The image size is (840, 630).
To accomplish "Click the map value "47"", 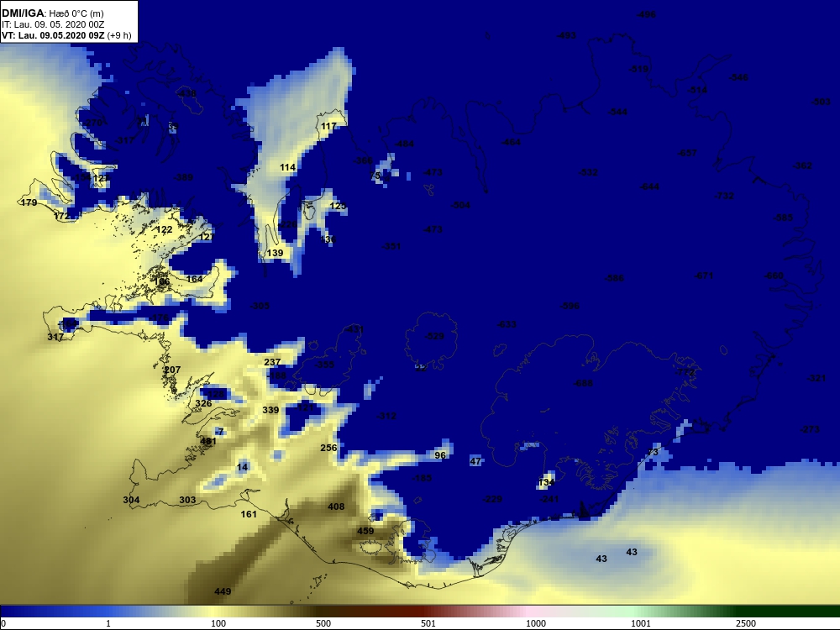I will coord(475,460).
